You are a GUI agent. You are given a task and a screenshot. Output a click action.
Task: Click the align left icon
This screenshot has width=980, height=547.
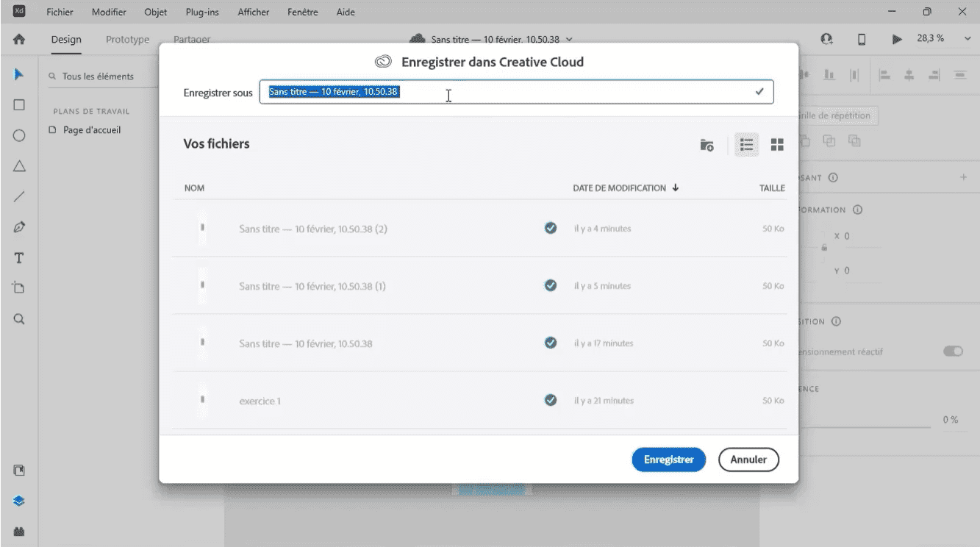point(885,74)
